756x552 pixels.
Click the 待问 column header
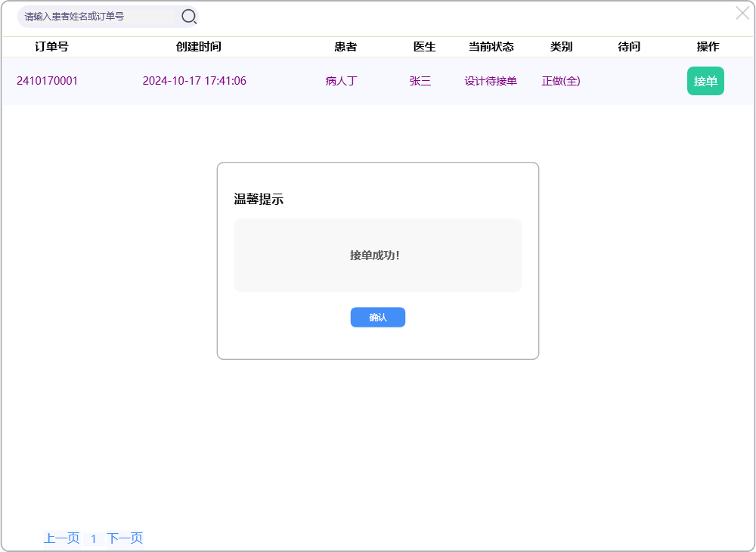(629, 47)
